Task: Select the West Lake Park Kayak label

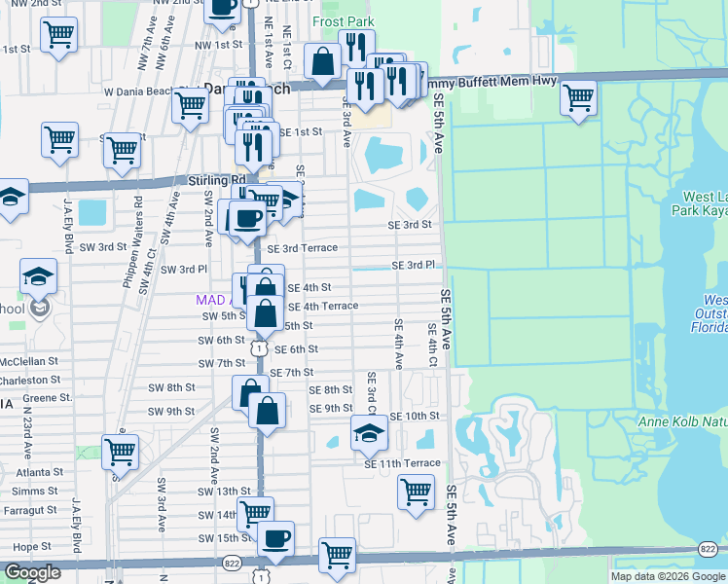Action: tap(700, 203)
